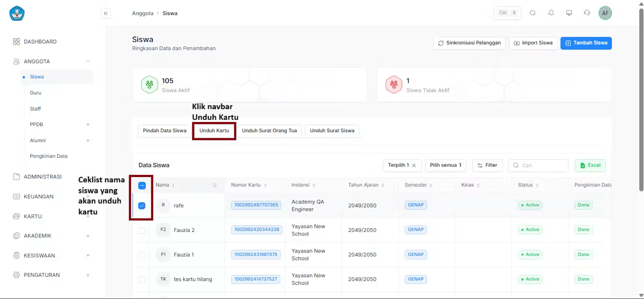Collapse the Anggota menu section
Viewport: 644px width, 299px height.
pyautogui.click(x=88, y=61)
